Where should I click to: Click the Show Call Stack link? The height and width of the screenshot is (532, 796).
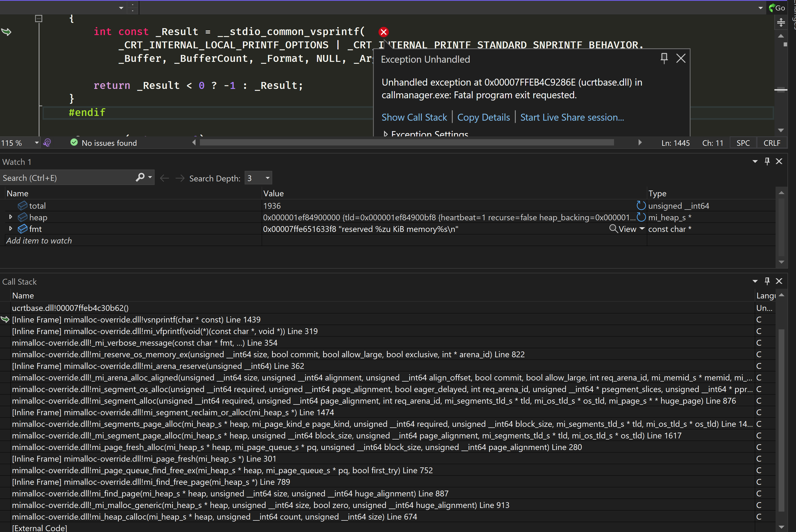[414, 117]
